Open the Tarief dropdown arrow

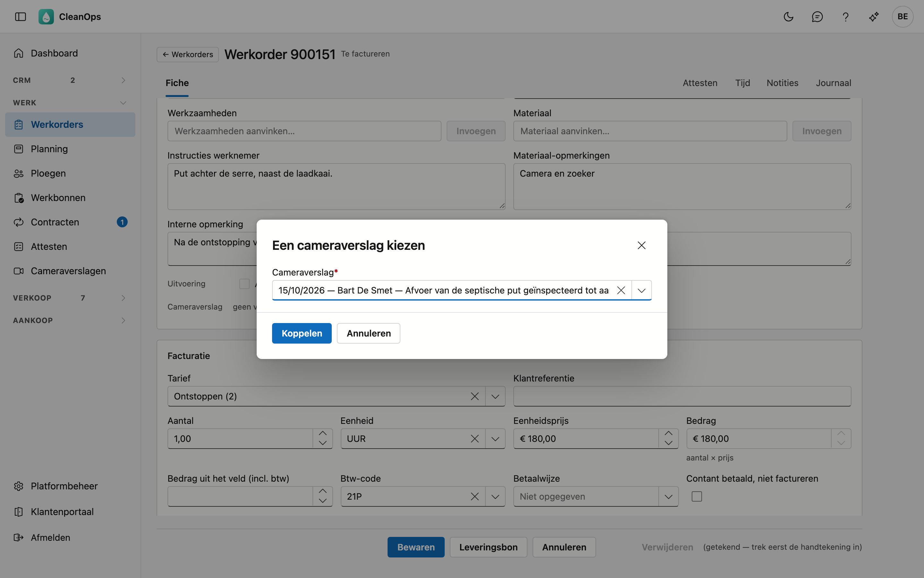pyautogui.click(x=495, y=397)
